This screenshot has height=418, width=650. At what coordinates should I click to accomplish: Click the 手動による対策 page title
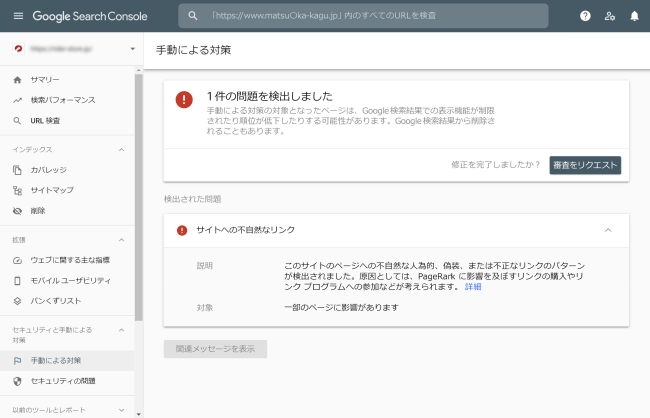(193, 50)
